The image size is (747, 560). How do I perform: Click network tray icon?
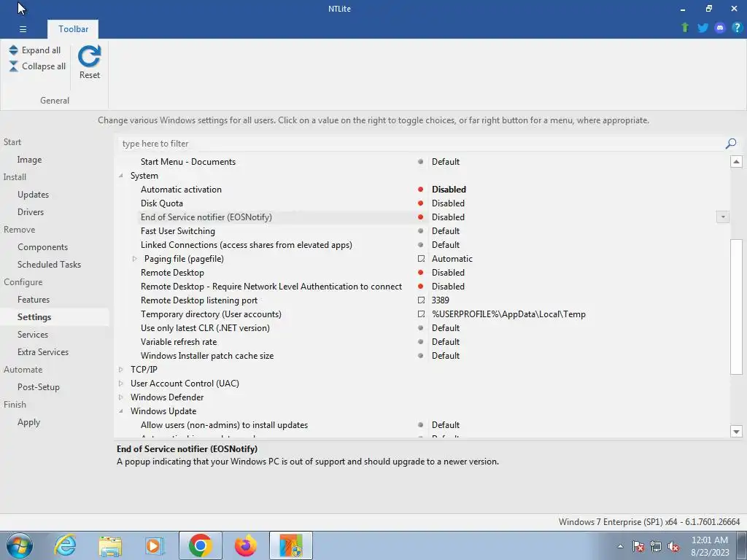(x=656, y=546)
